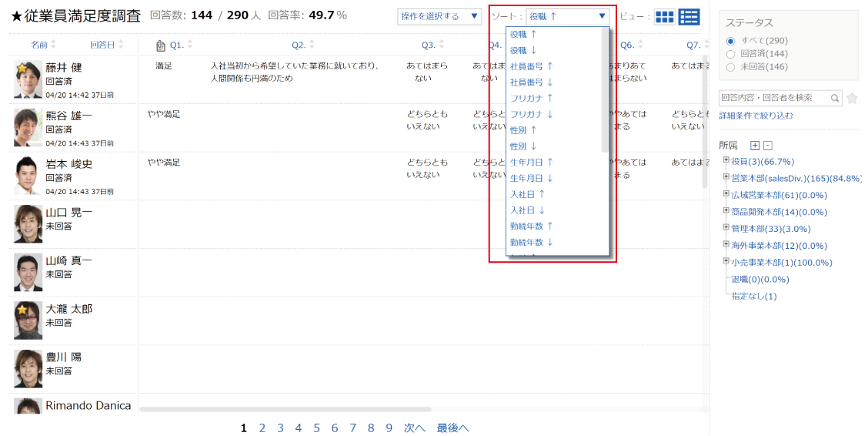868x436 pixels.
Task: Open 藤井 健's name link
Action: pyautogui.click(x=64, y=68)
